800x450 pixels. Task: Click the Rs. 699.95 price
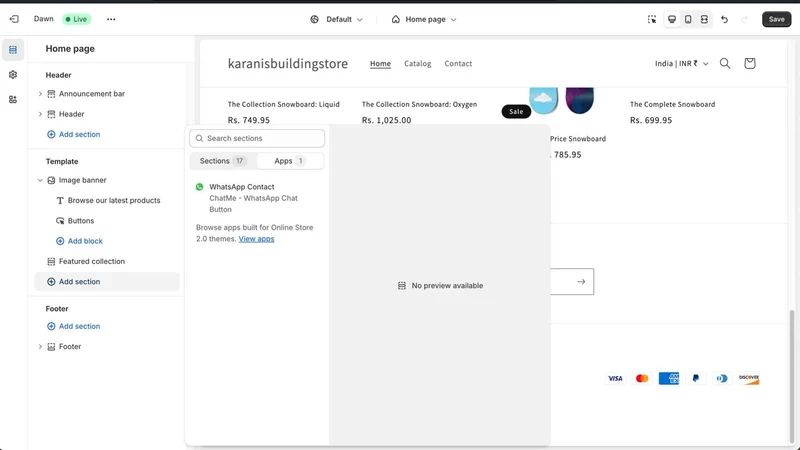tap(651, 120)
